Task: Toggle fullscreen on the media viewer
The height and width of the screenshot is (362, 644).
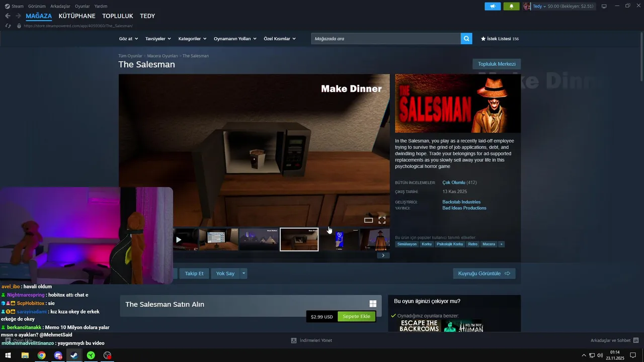Action: 382,220
